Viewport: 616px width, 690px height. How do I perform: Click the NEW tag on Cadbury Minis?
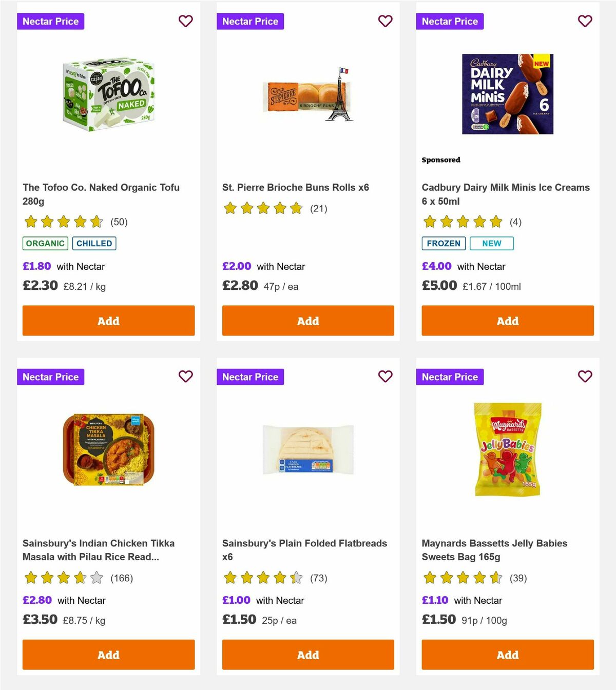(491, 243)
